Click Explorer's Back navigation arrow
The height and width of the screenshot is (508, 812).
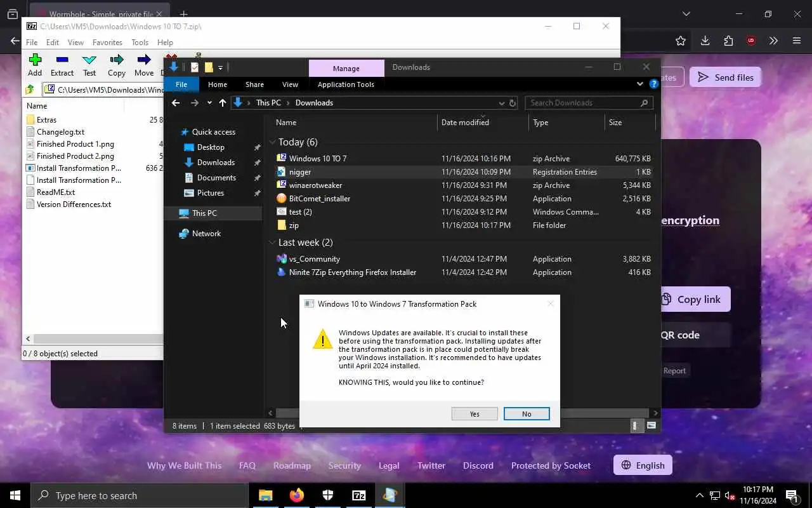pos(176,103)
